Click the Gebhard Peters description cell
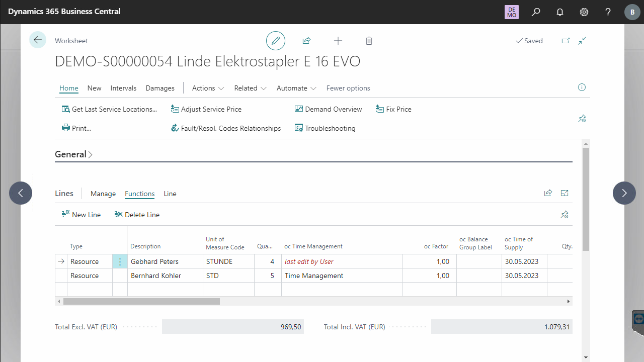644x362 pixels. point(165,261)
